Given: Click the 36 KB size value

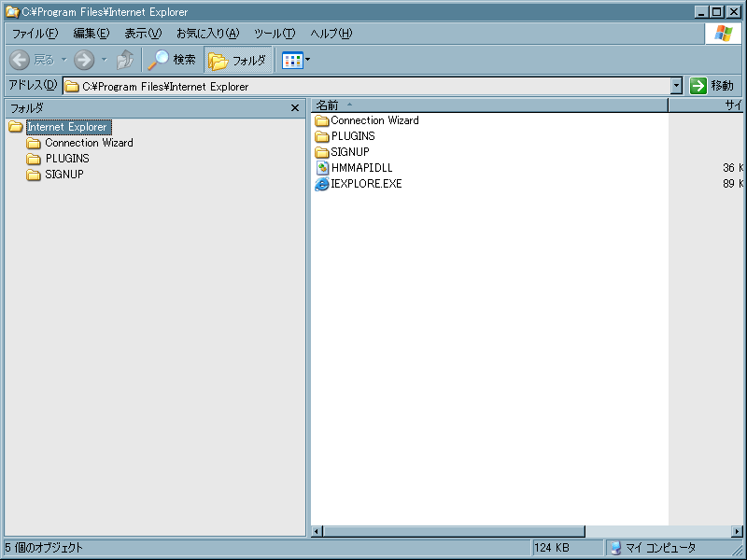Looking at the screenshot, I should (x=732, y=168).
